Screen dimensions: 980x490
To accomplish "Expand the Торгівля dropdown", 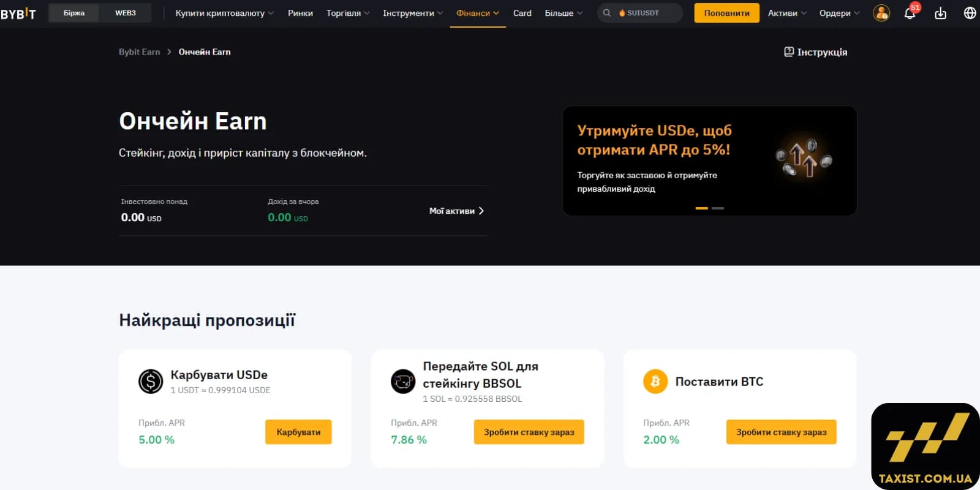I will (348, 13).
